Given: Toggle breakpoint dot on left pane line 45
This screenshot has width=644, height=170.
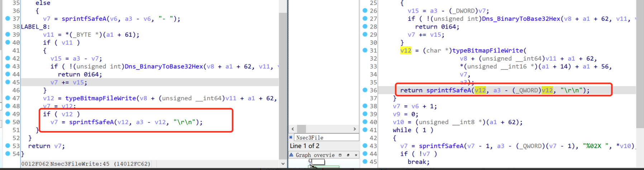Looking at the screenshot, I should [x=8, y=82].
